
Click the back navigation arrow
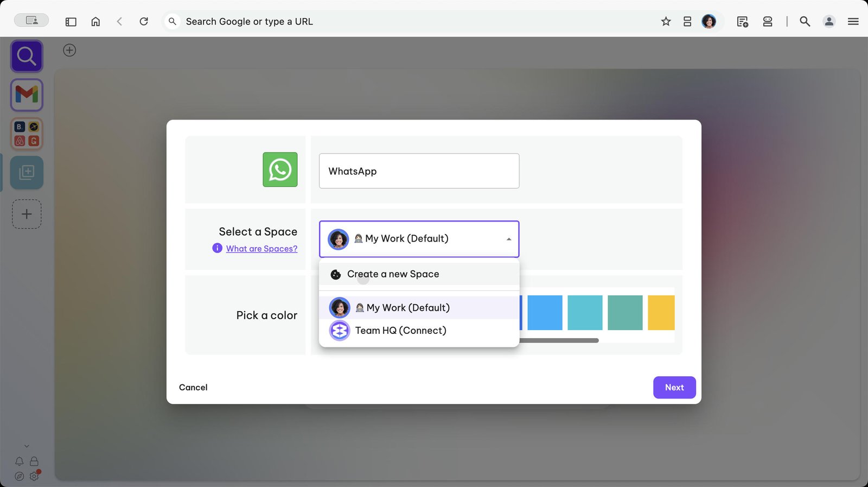click(119, 22)
